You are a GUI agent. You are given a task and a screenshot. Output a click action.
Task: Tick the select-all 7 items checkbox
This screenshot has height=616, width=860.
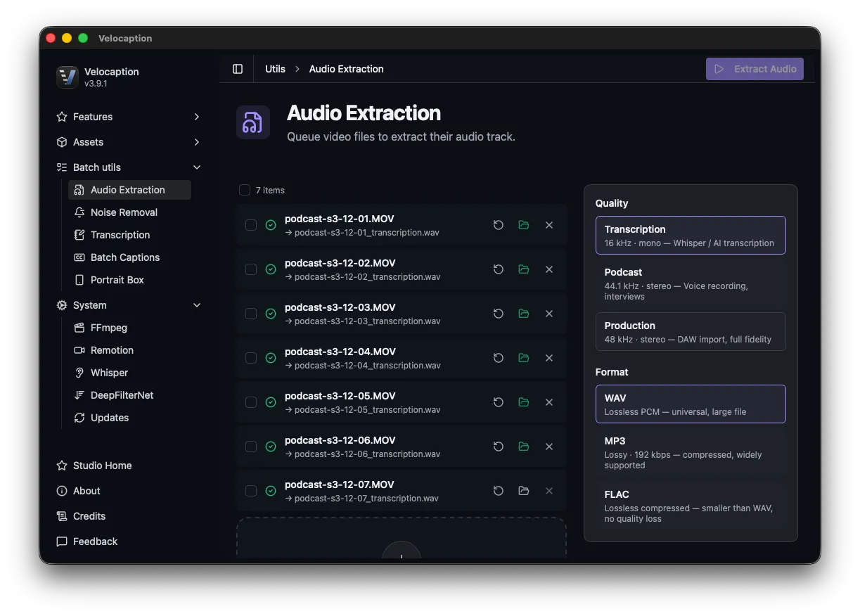coord(245,190)
